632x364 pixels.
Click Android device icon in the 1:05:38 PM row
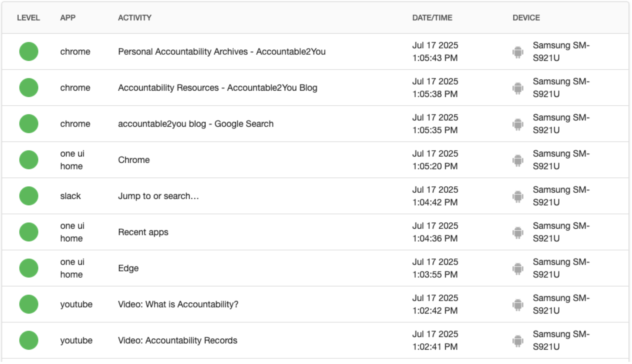518,88
